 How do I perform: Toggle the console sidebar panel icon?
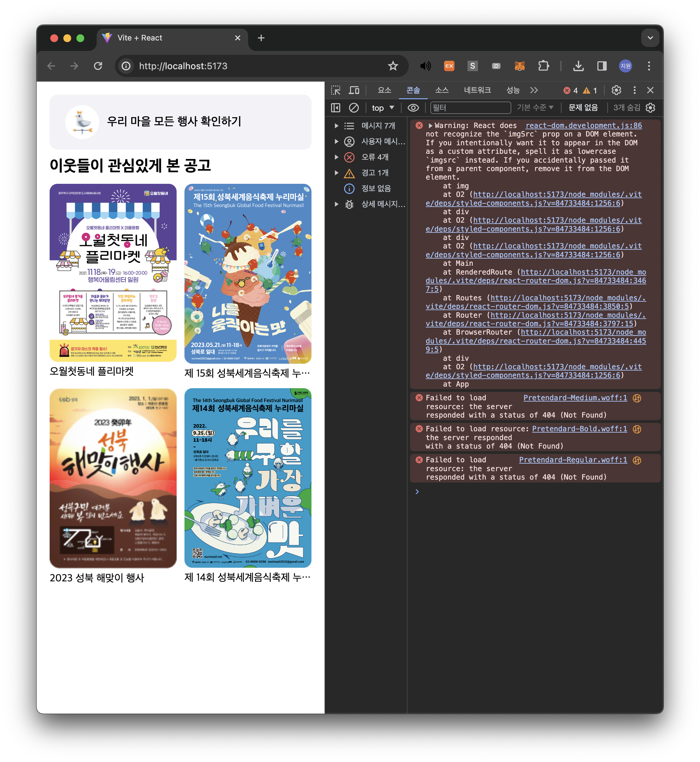(x=336, y=108)
